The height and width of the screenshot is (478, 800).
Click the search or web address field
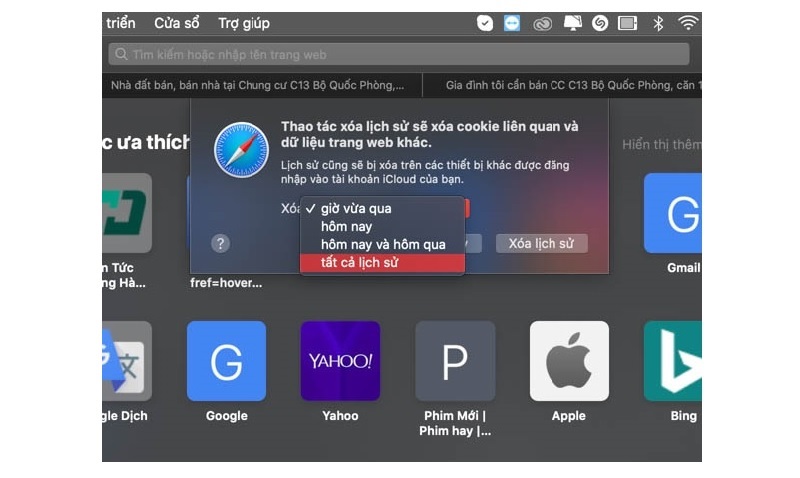pyautogui.click(x=400, y=54)
